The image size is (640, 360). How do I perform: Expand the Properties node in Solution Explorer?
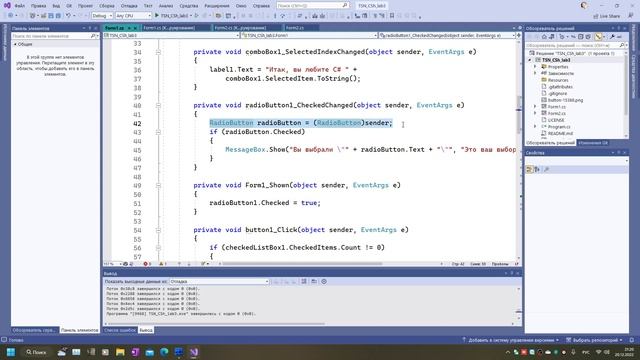pos(535,67)
